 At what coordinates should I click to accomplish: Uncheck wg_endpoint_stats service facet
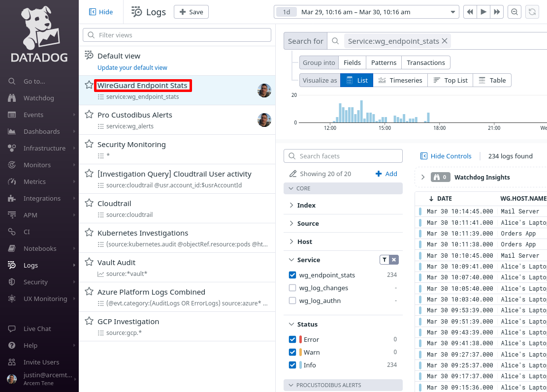click(292, 275)
